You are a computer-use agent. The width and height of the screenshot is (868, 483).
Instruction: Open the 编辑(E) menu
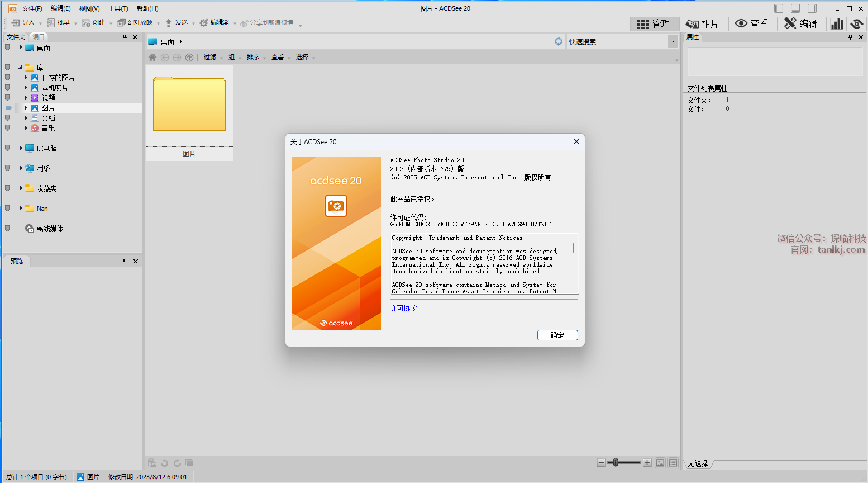point(61,8)
